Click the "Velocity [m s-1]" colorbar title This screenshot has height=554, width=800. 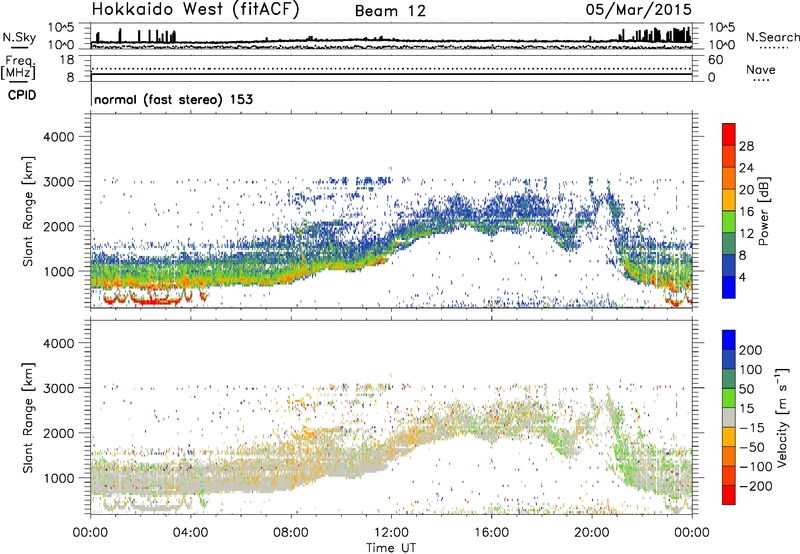[x=782, y=417]
